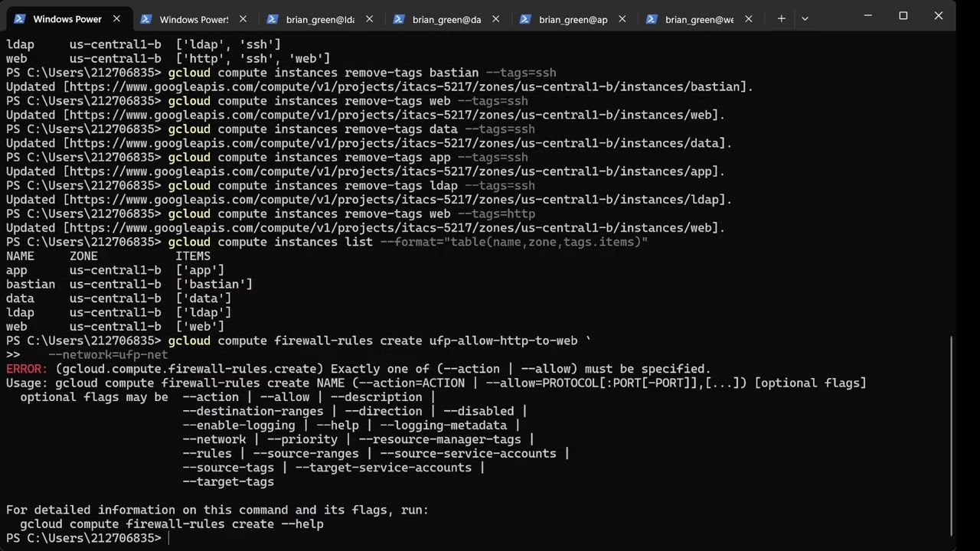Open the new tab profile dropdown
Image resolution: width=980 pixels, height=551 pixels.
805,19
